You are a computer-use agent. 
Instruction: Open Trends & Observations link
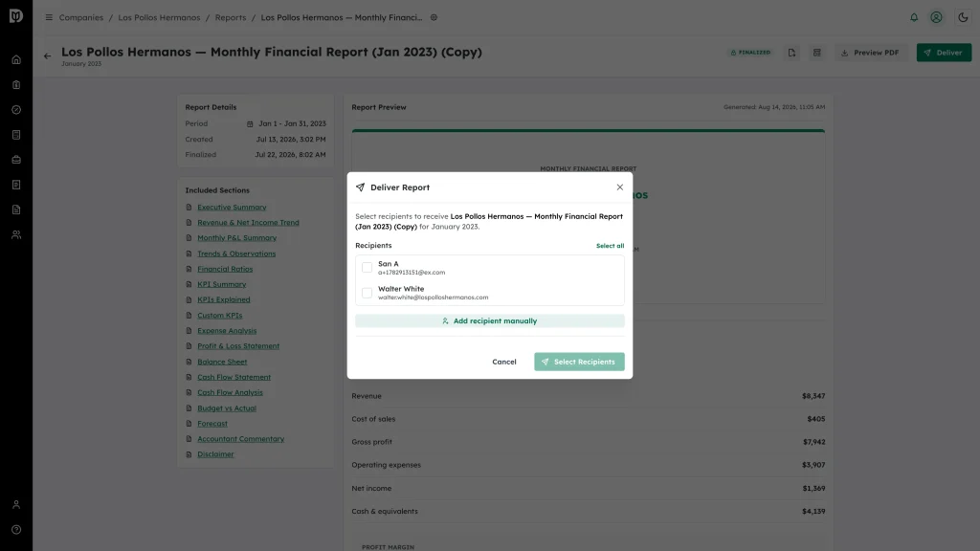point(236,253)
